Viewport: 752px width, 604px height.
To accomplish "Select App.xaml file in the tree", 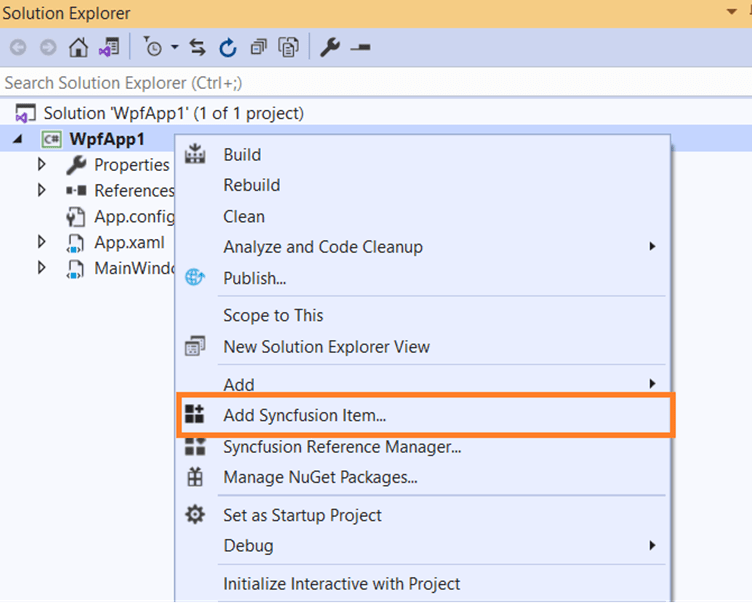I will click(129, 241).
